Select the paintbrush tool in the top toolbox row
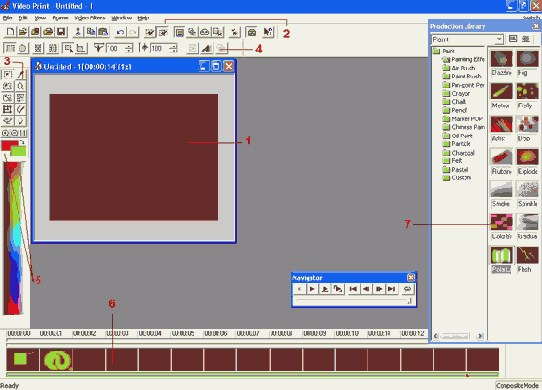542x390 pixels. pos(20,74)
